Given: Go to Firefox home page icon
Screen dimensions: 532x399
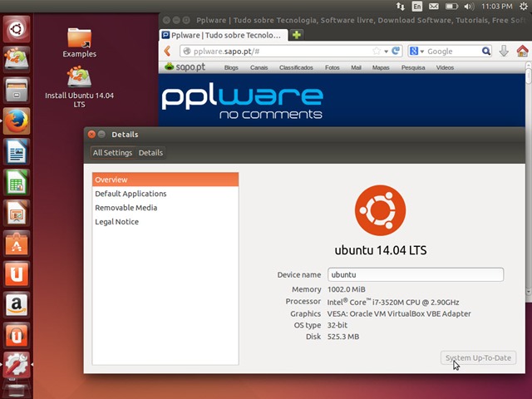Looking at the screenshot, I should tap(523, 51).
